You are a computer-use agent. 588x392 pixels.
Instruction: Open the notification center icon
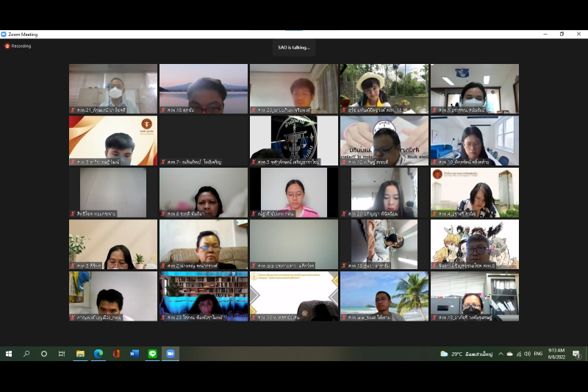click(576, 354)
